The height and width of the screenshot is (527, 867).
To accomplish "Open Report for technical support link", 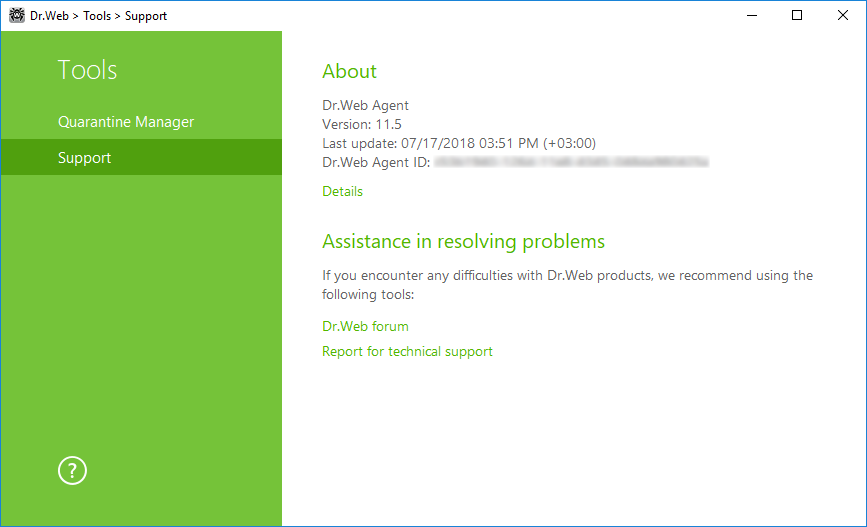I will pyautogui.click(x=408, y=352).
